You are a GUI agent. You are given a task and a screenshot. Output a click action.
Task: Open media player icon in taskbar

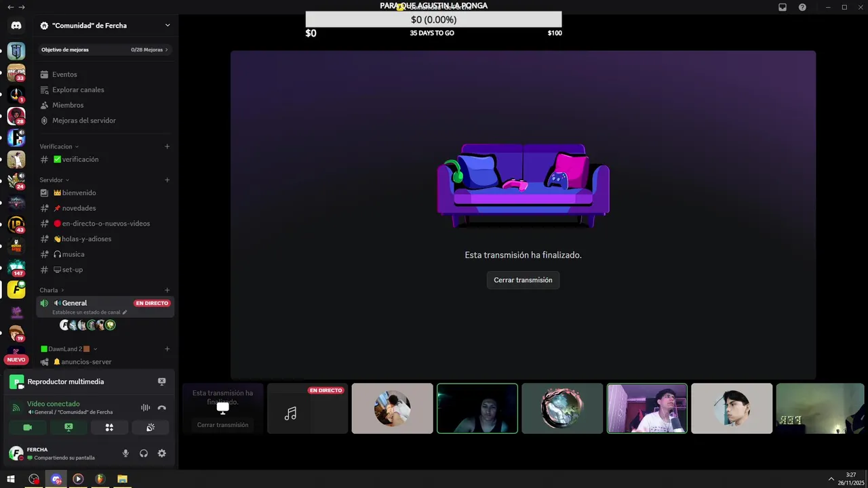[78, 479]
